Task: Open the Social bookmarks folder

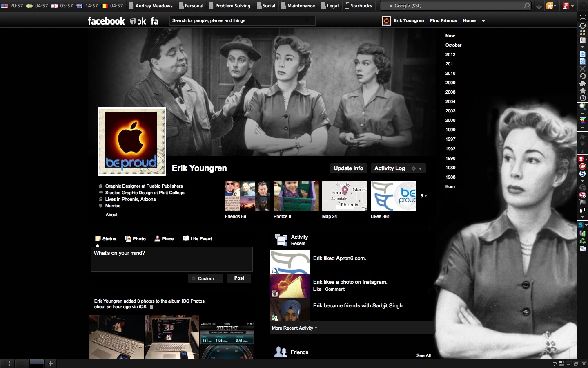Action: (266, 6)
